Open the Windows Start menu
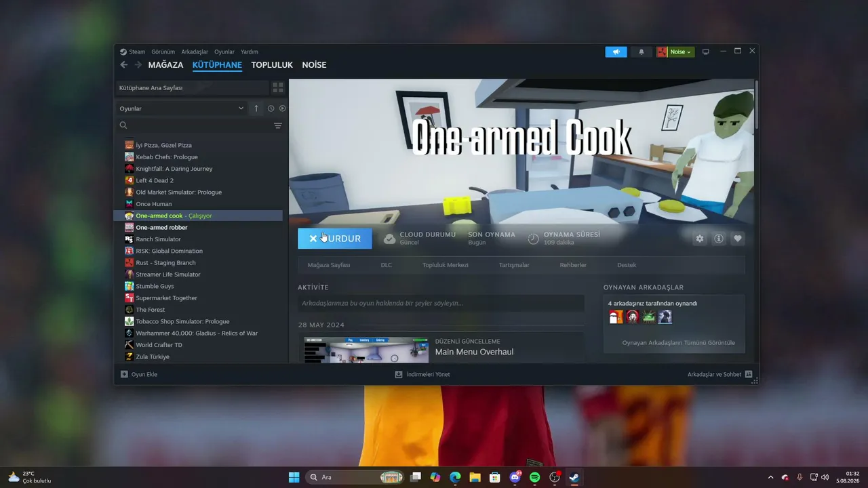The height and width of the screenshot is (488, 868). point(294,477)
